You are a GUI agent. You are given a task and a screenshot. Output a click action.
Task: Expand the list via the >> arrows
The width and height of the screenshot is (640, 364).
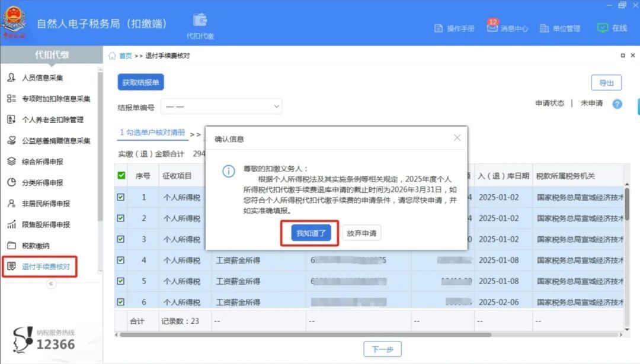(x=196, y=134)
